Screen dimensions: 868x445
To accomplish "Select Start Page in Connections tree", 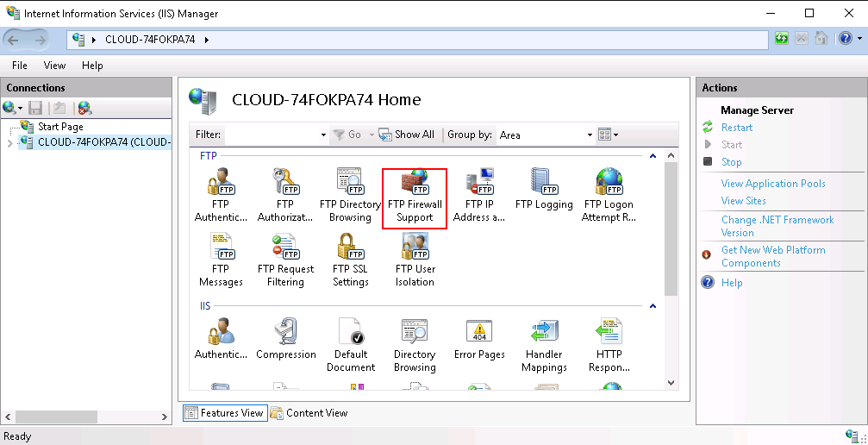I will point(60,127).
